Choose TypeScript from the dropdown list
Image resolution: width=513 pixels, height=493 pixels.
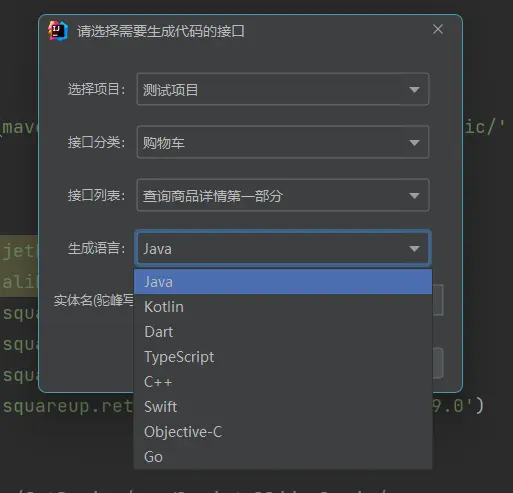click(283, 357)
